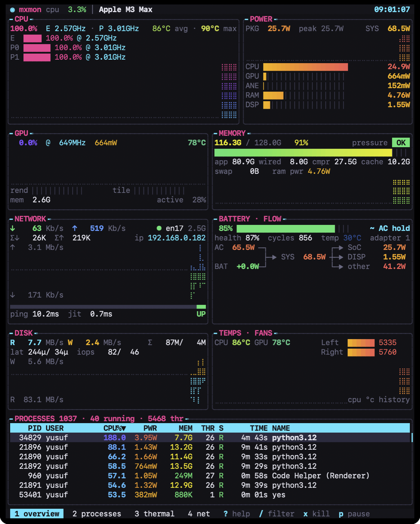Viewport: 420px width, 524px height.
Task: Click the BATTERY panel title
Action: pos(234,219)
